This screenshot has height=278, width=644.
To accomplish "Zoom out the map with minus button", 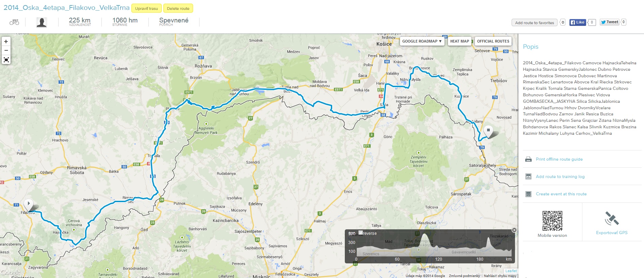I will coord(6,50).
